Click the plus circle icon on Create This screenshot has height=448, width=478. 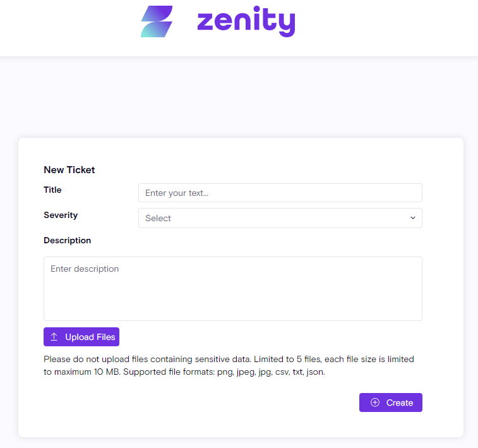(x=375, y=403)
